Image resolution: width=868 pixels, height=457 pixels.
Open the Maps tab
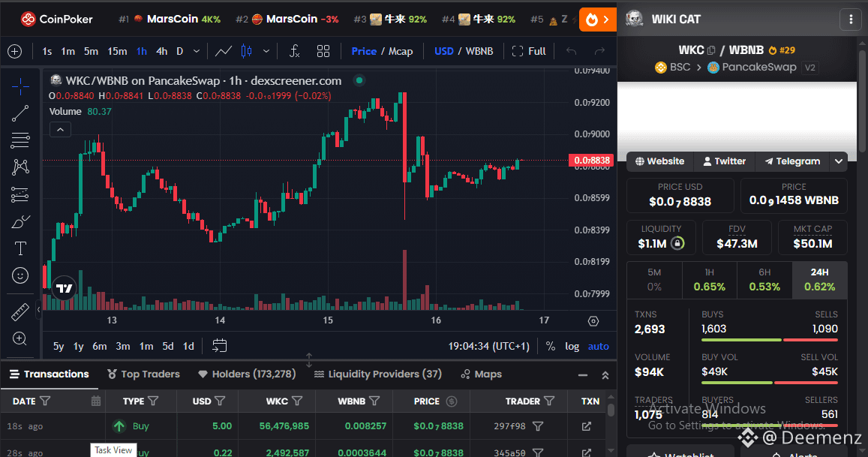(x=481, y=374)
